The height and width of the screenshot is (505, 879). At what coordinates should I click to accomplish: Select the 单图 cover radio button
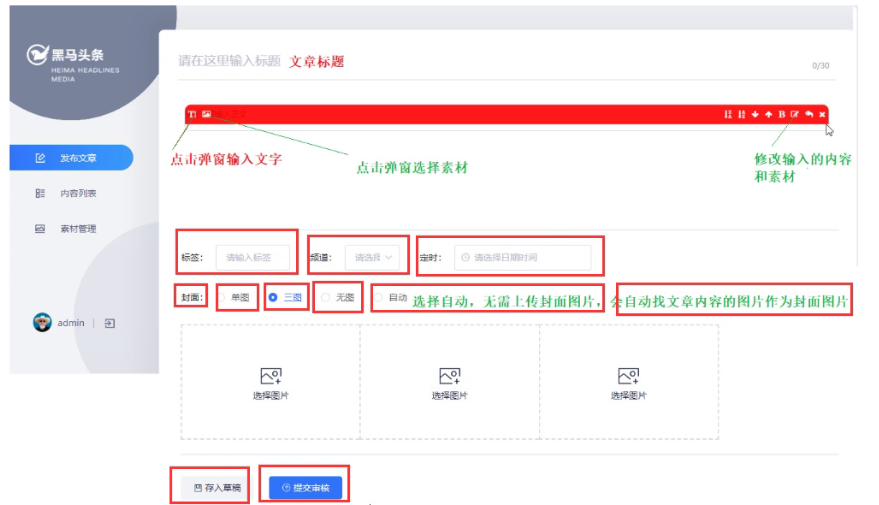click(222, 298)
